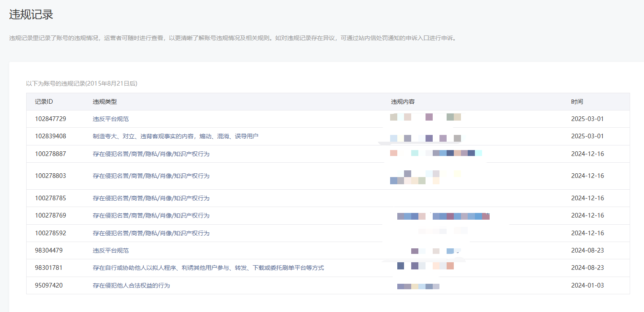The height and width of the screenshot is (312, 644).
Task: Select record ID 95097420
Action: tap(49, 285)
